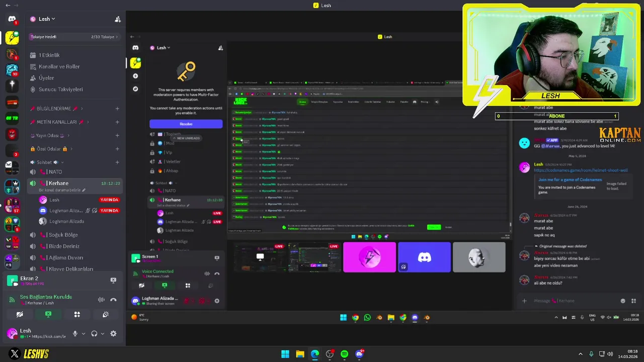Open Discord direct messages home icon
Viewport: 644px width, 362px height.
tap(12, 19)
